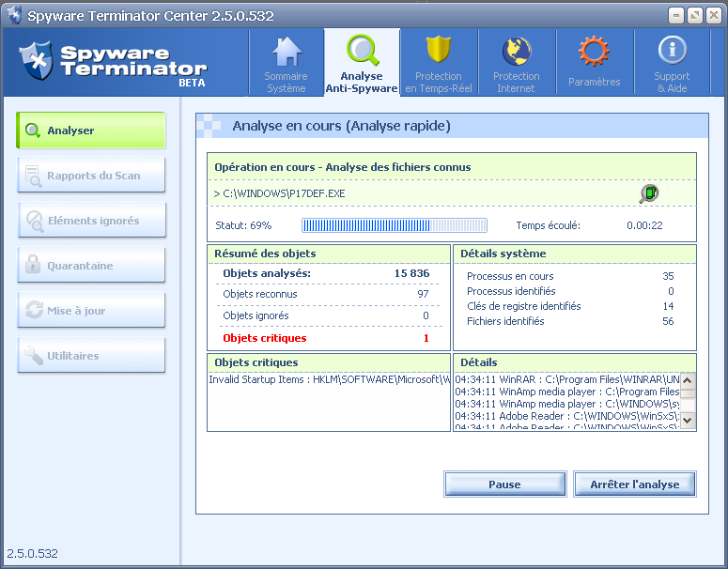Viewport: 728px width, 569px height.
Task: Click version number 2.5.0.532 footer
Action: click(x=32, y=553)
